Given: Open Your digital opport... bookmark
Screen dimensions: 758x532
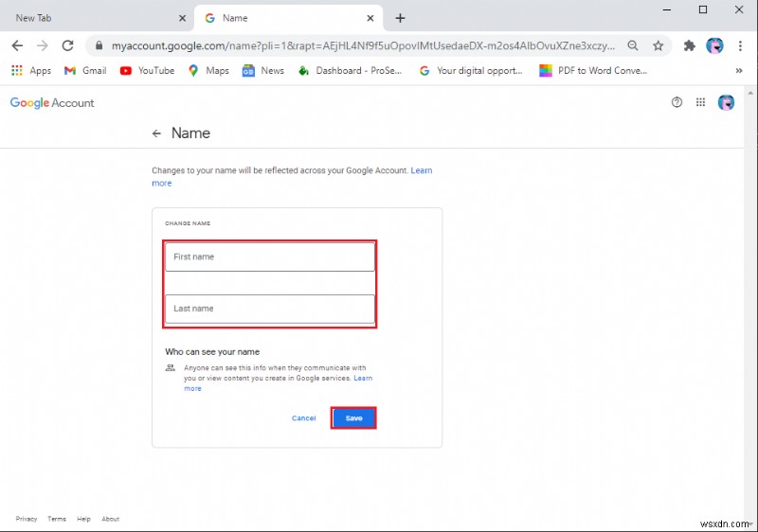Looking at the screenshot, I should click(471, 70).
